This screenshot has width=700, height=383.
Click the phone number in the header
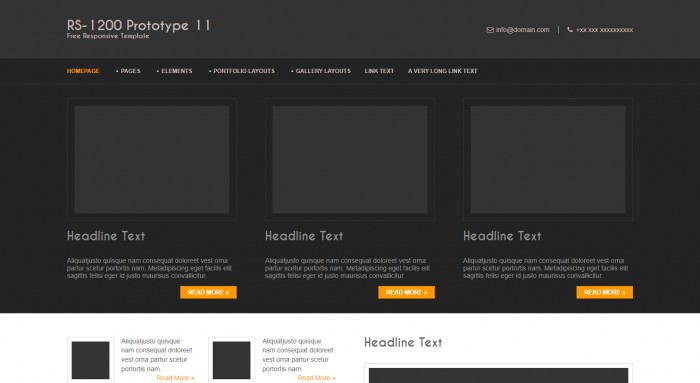click(604, 30)
